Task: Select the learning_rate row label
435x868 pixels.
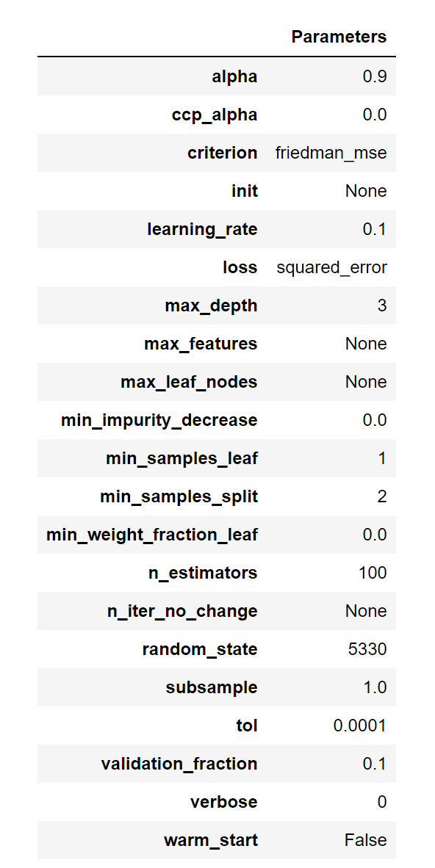Action: [202, 229]
